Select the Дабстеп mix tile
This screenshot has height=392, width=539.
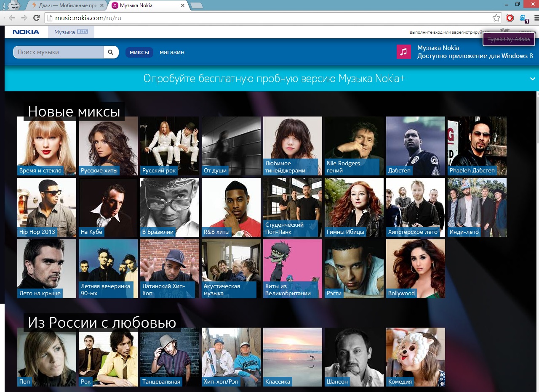pyautogui.click(x=416, y=146)
